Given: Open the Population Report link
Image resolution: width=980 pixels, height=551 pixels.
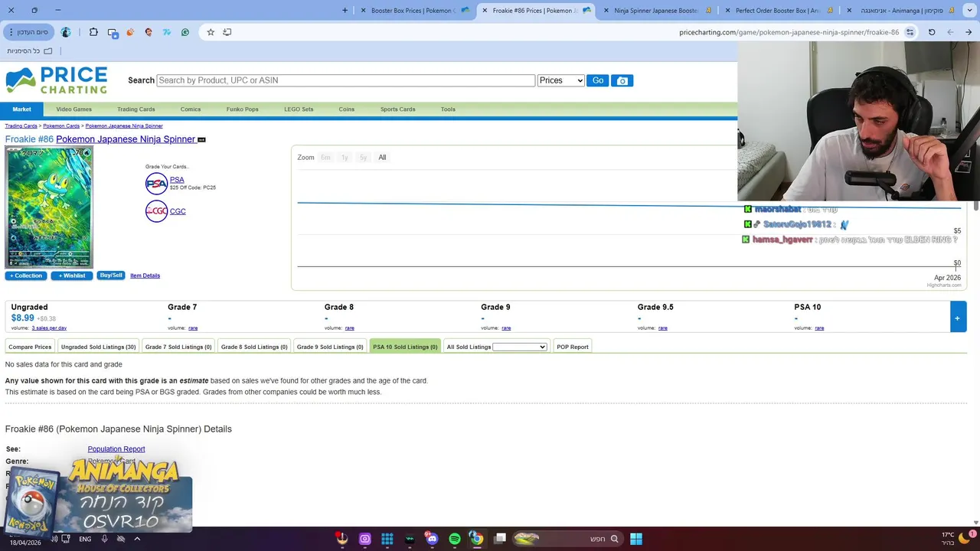Looking at the screenshot, I should click(116, 449).
